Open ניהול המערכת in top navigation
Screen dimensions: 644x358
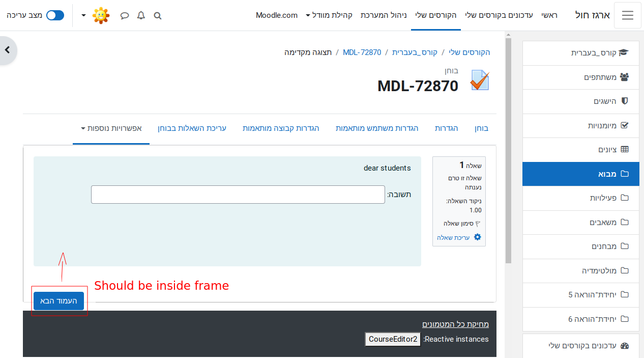(384, 15)
